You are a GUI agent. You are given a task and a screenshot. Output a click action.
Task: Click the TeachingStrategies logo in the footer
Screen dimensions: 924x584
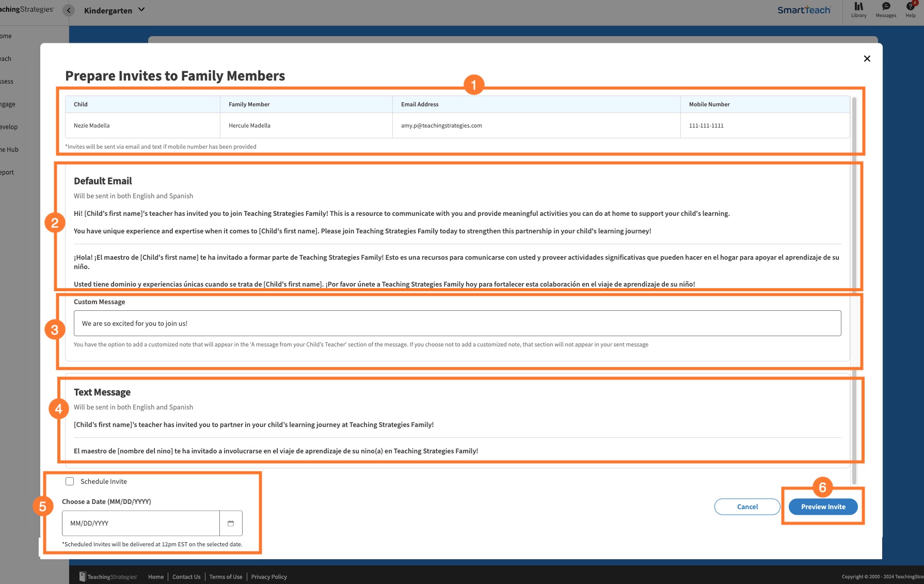[x=108, y=577]
